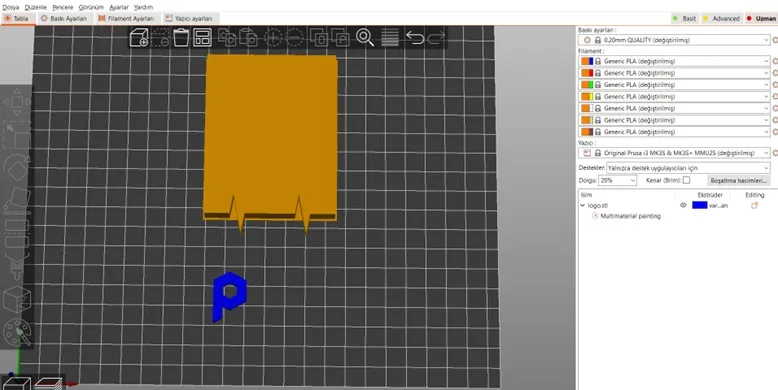778x390 pixels.
Task: Switch to Uzman expert mode
Action: (x=762, y=18)
